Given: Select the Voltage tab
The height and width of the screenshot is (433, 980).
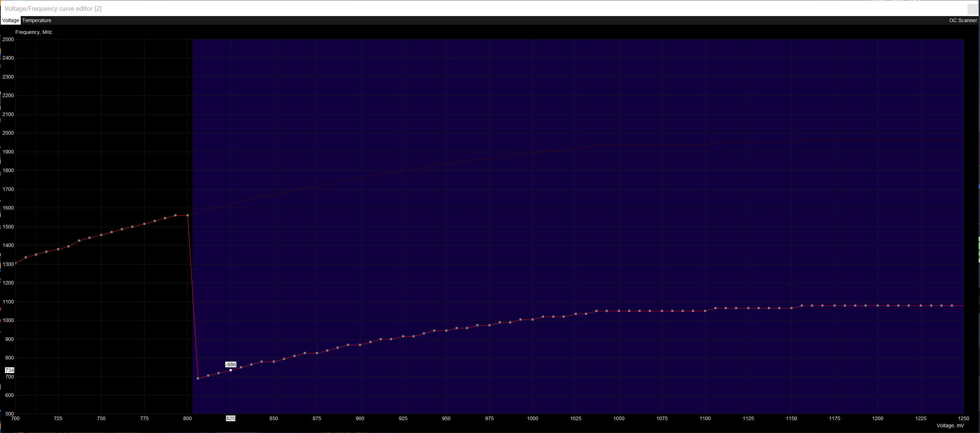Looking at the screenshot, I should (x=10, y=21).
